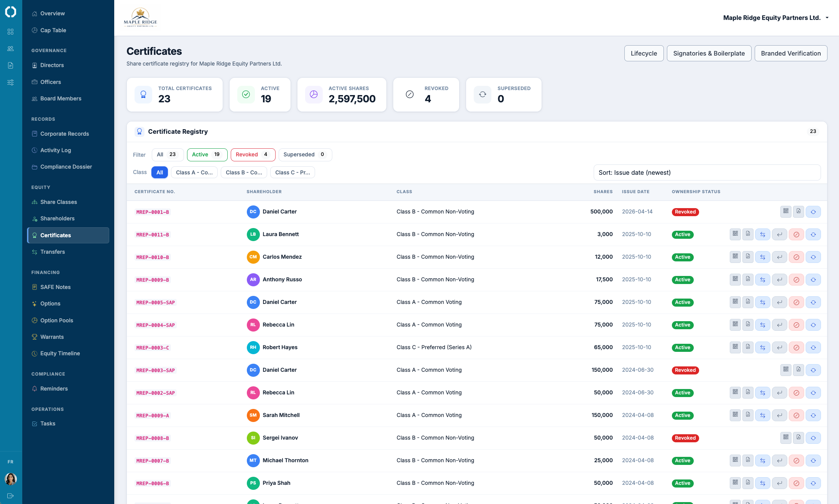This screenshot has width=839, height=504.
Task: Click shareholder name Sergei Ivanov
Action: coord(280,438)
